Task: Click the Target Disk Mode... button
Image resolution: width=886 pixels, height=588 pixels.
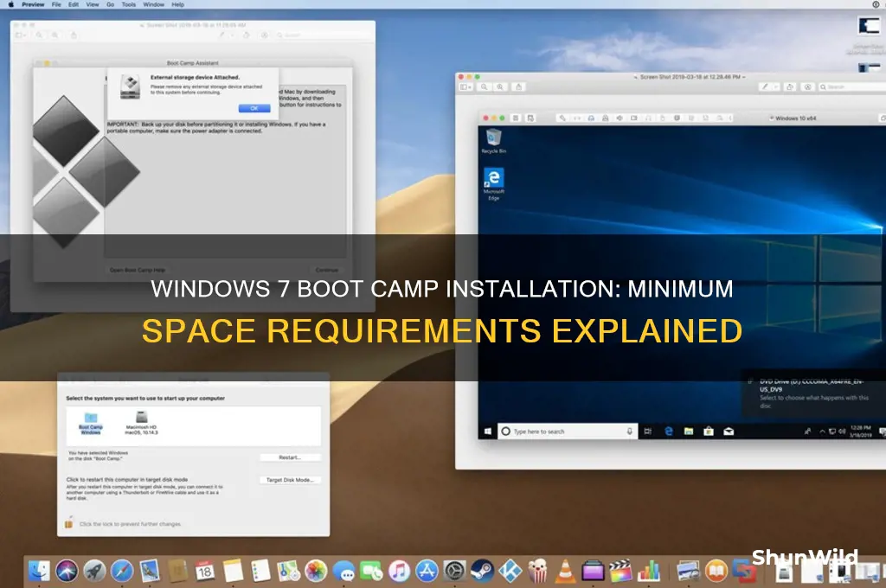Action: (x=290, y=480)
